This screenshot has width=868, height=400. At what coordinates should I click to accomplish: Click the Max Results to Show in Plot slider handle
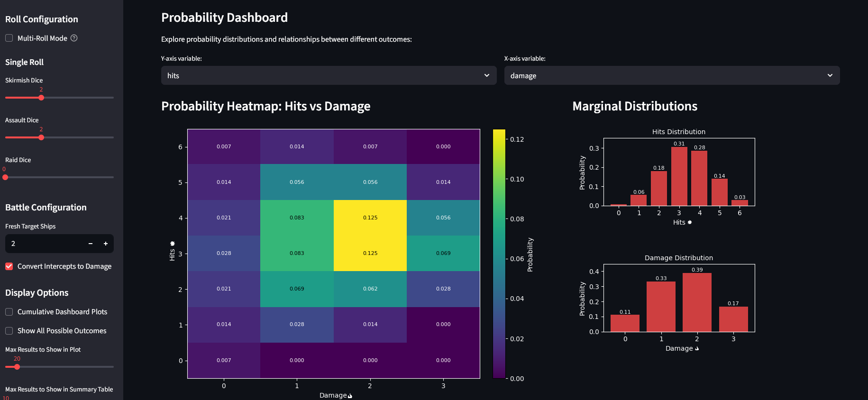pos(17,367)
